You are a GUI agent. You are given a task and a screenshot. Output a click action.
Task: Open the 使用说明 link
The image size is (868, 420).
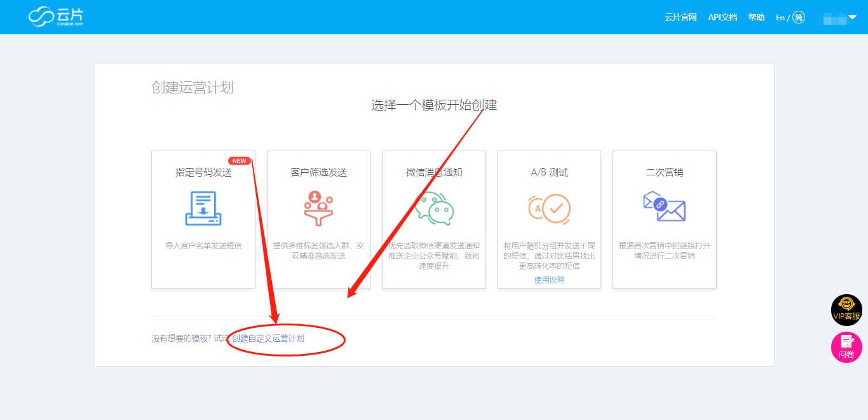tap(549, 280)
